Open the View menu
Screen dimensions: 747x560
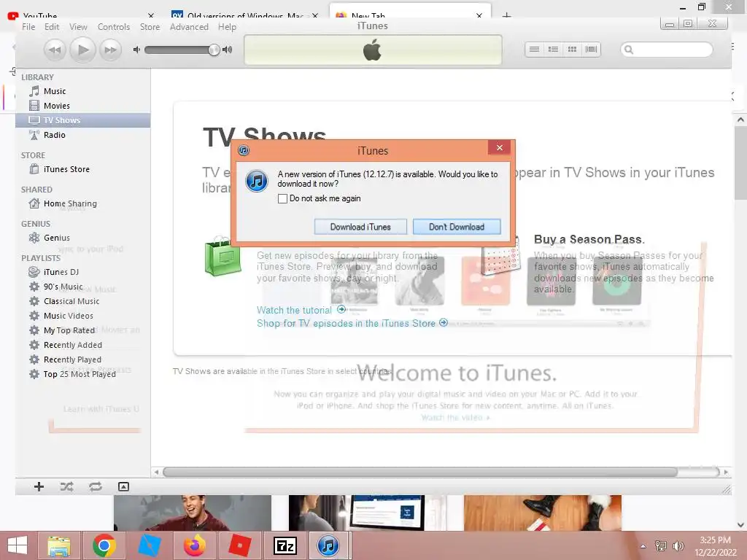coord(78,27)
